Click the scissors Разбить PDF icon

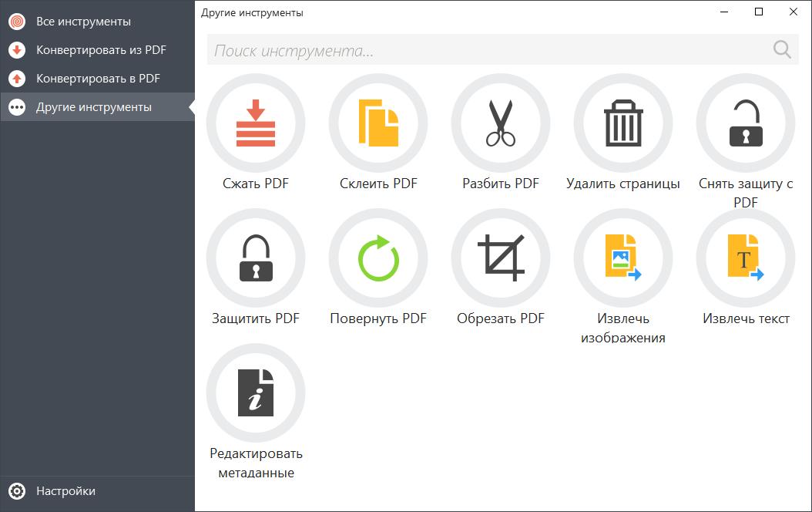501,123
